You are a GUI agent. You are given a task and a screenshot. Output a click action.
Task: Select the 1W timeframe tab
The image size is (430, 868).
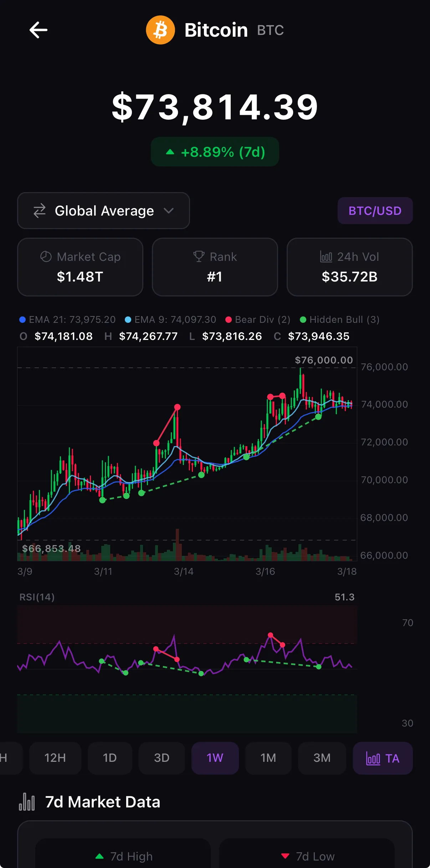215,758
